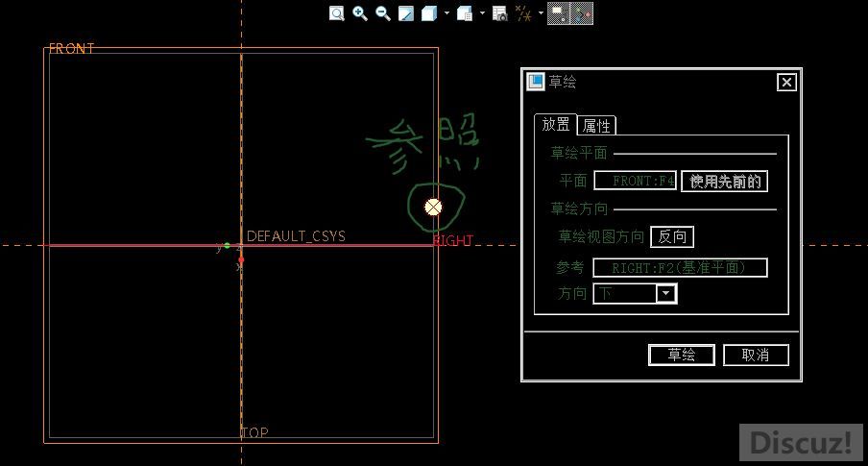Click the display style cube icon
The height and width of the screenshot is (466, 868).
pos(429,13)
